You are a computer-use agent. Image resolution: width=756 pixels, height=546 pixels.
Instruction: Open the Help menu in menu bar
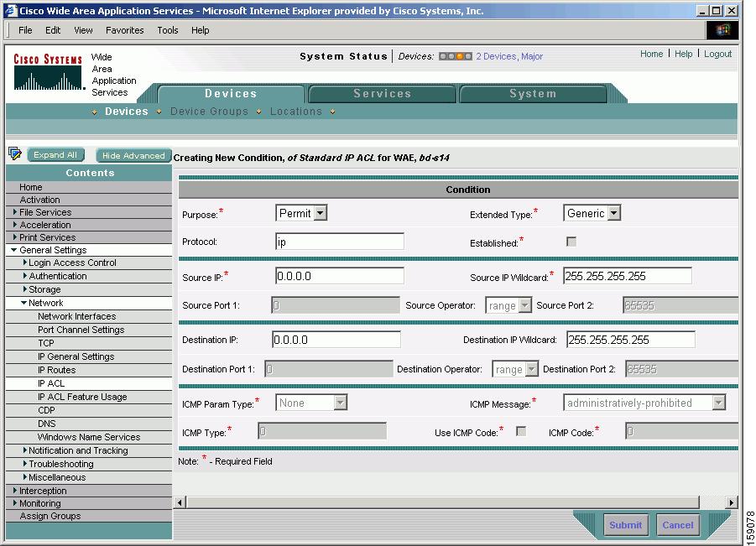(200, 30)
